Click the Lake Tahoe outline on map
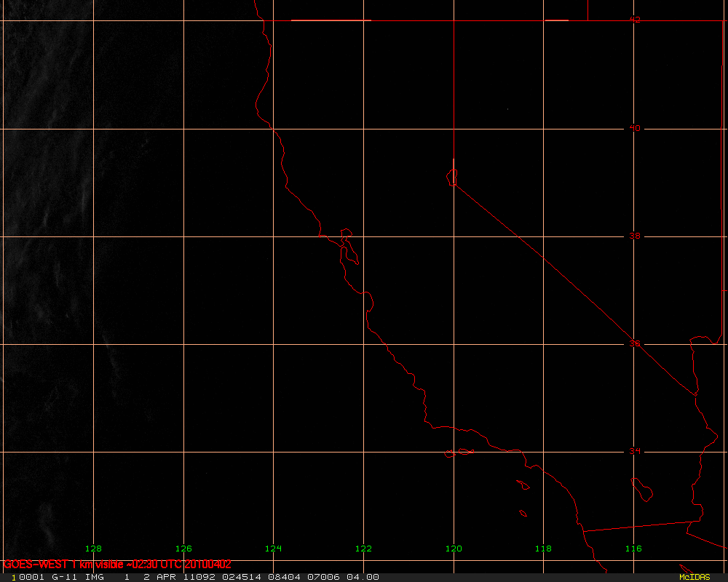 click(x=452, y=178)
